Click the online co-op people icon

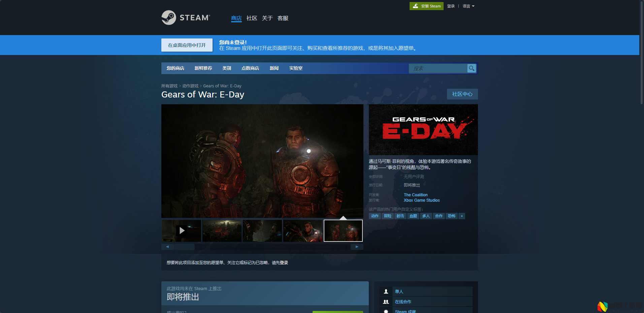tap(386, 302)
